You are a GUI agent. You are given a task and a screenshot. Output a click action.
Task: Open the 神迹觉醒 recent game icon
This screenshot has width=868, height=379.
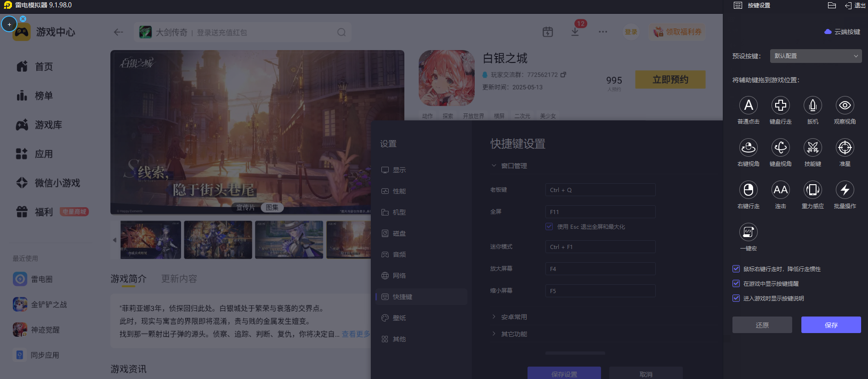[x=20, y=329]
